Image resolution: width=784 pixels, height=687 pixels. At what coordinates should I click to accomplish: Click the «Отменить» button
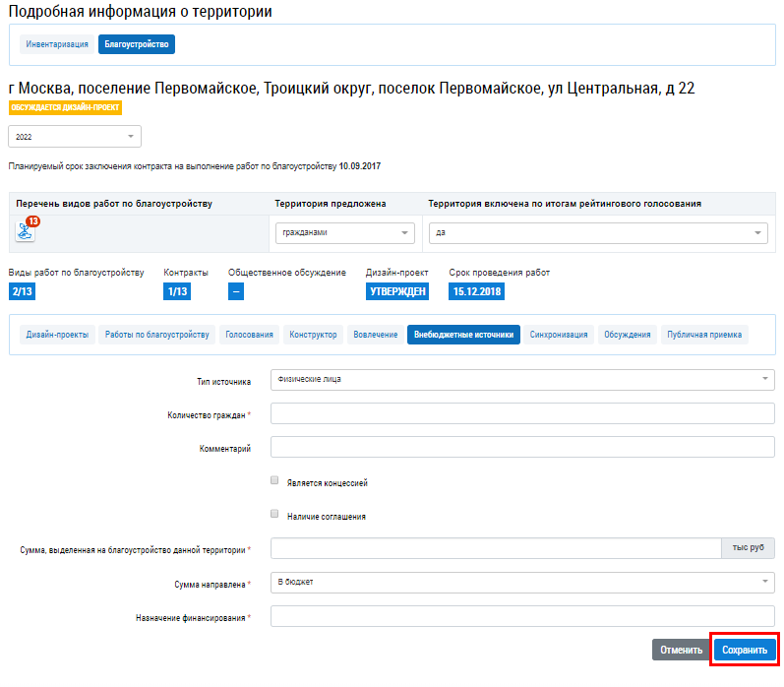(x=681, y=650)
